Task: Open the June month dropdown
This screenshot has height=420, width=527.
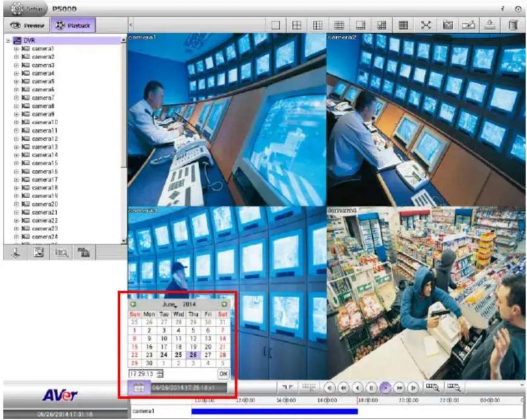Action: [x=169, y=304]
